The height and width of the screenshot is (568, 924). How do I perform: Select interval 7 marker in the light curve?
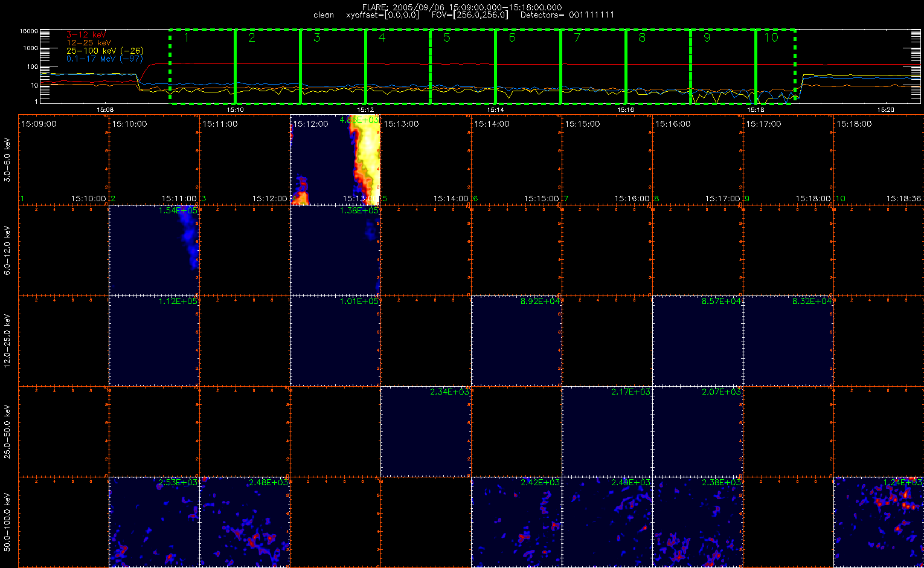(x=577, y=37)
